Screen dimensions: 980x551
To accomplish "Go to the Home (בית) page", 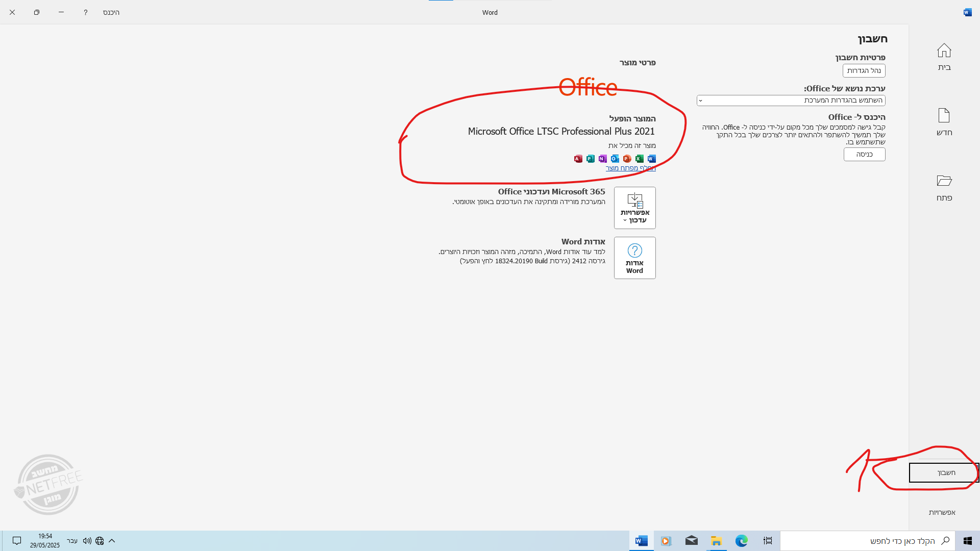I will pyautogui.click(x=944, y=57).
